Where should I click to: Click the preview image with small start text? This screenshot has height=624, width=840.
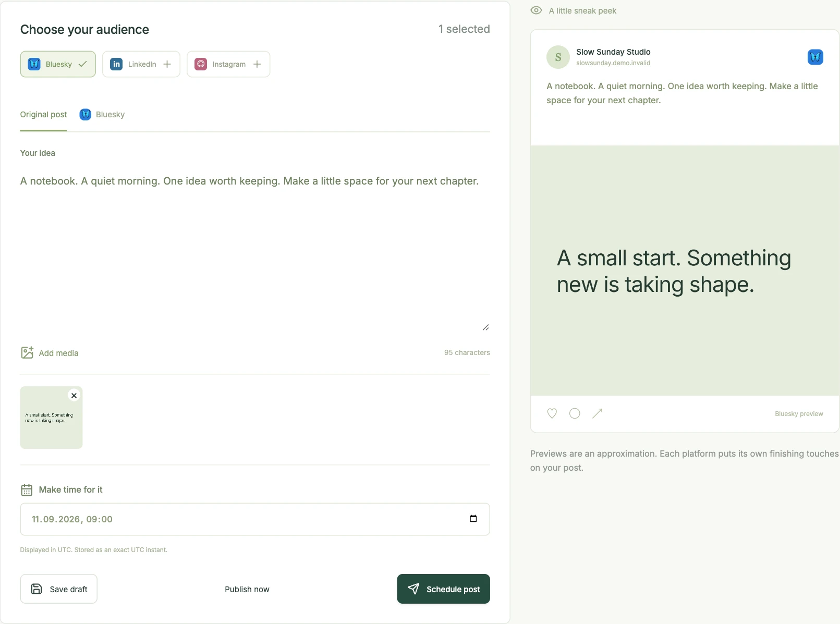tap(685, 271)
